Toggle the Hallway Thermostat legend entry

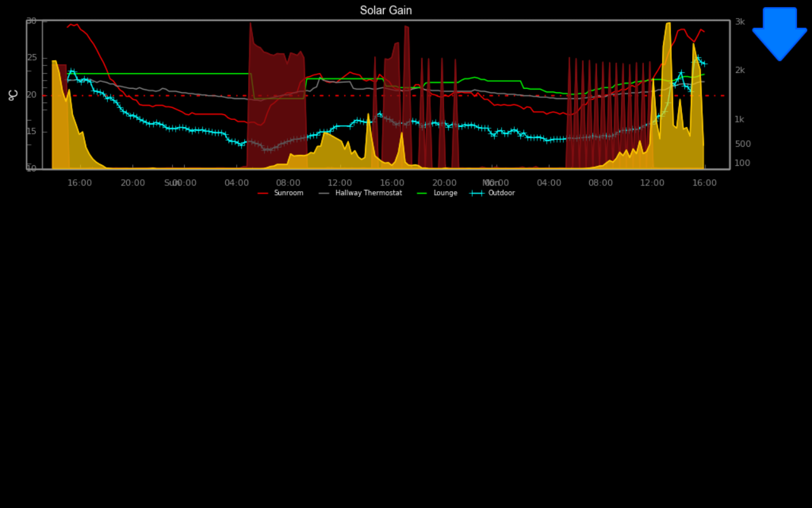pyautogui.click(x=360, y=193)
